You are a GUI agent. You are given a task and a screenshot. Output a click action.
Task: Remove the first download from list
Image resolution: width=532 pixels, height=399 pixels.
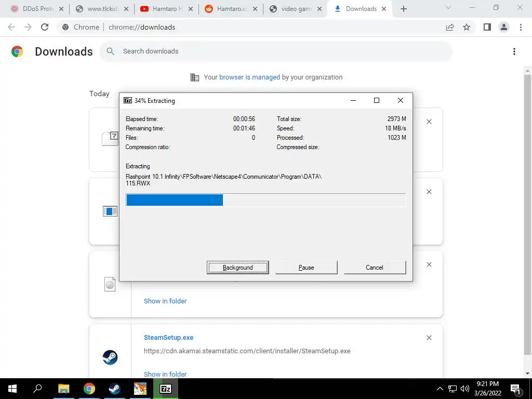[429, 122]
